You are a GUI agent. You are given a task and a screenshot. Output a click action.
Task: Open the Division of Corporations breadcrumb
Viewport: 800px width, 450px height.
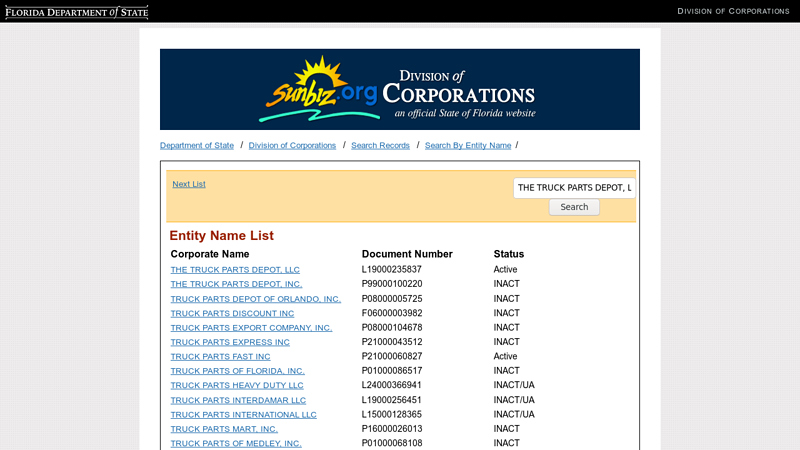click(292, 145)
